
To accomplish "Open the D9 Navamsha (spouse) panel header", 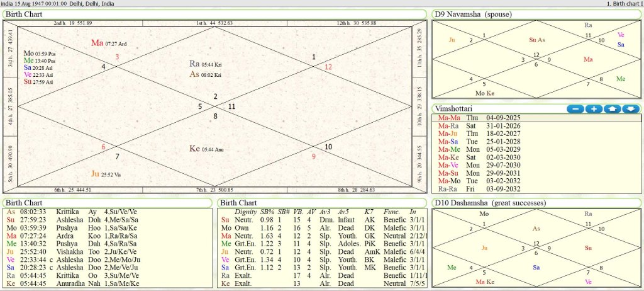I will click(x=472, y=14).
